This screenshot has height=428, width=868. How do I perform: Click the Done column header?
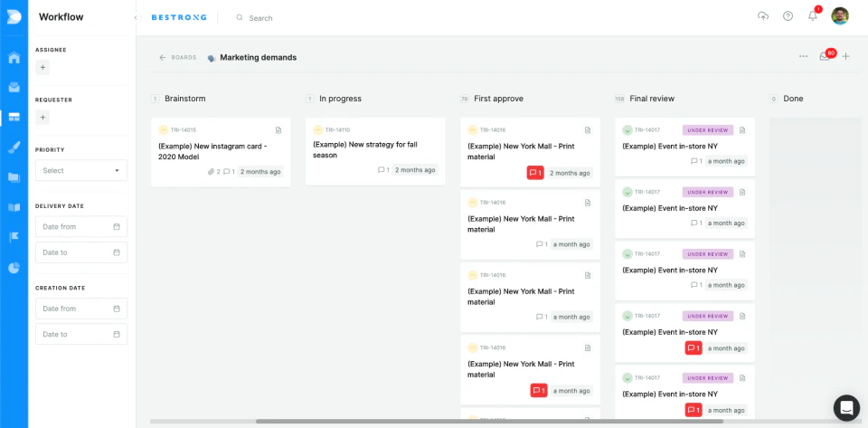(x=793, y=99)
